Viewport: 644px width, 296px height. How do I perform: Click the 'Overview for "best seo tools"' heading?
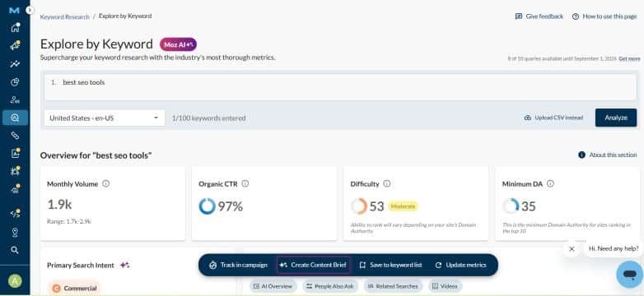point(96,155)
